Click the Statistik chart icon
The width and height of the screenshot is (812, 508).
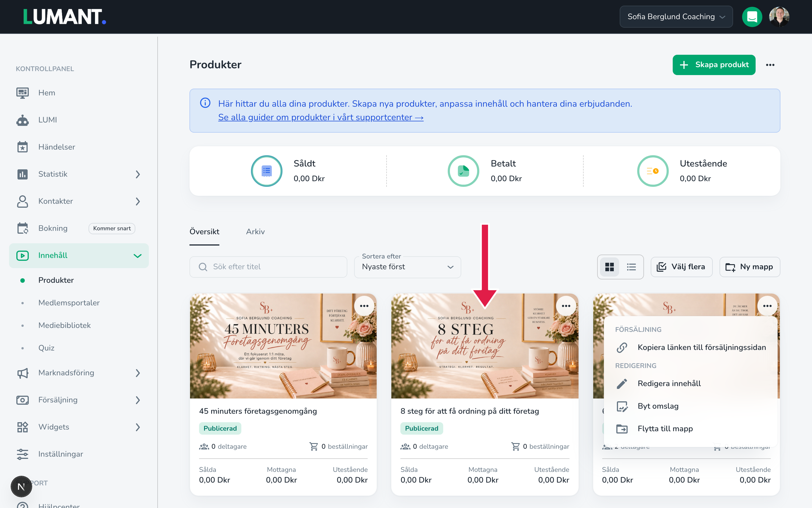tap(23, 174)
